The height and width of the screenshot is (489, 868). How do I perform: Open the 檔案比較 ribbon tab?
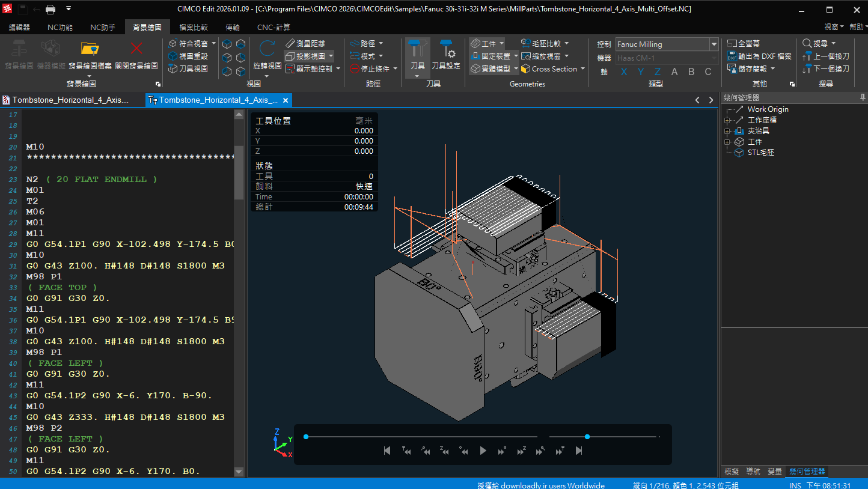pyautogui.click(x=194, y=28)
